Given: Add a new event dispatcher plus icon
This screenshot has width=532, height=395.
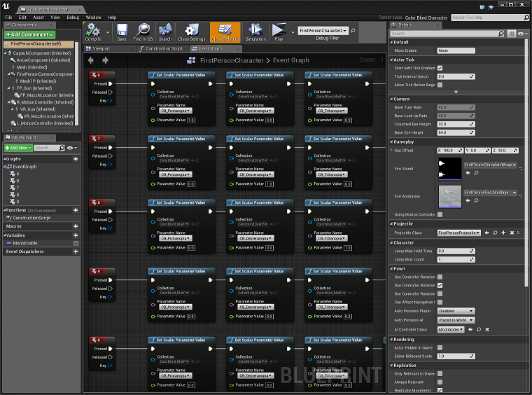Looking at the screenshot, I should pyautogui.click(x=76, y=252).
